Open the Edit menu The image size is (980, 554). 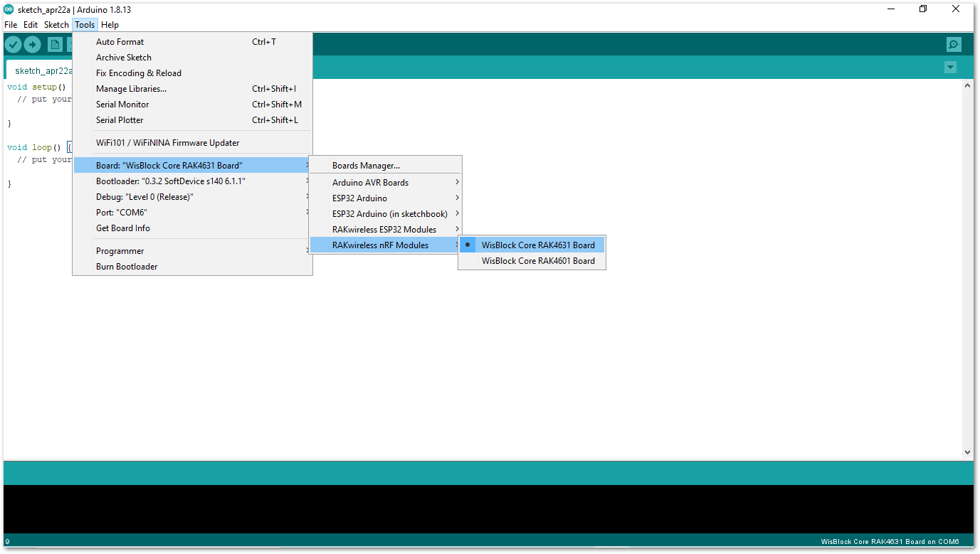tap(31, 25)
